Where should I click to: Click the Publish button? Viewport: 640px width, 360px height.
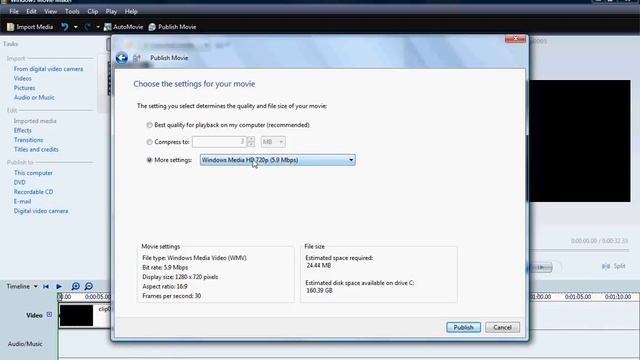pos(463,327)
